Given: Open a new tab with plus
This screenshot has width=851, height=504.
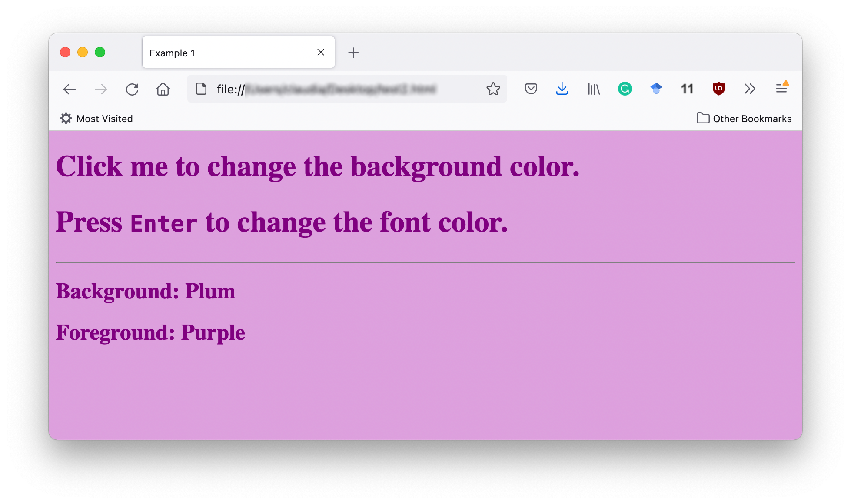Looking at the screenshot, I should (x=353, y=53).
